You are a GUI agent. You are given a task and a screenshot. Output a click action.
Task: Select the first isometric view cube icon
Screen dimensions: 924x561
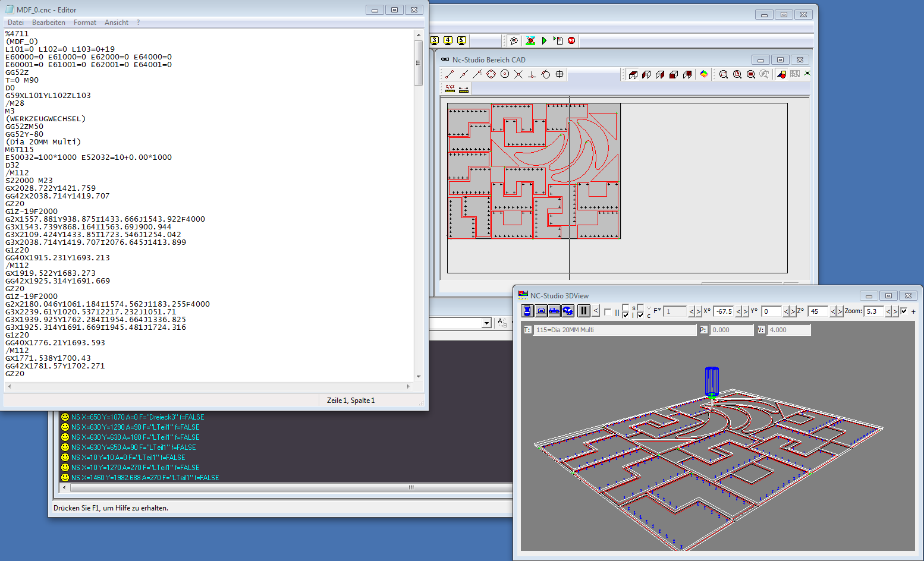[x=633, y=74]
